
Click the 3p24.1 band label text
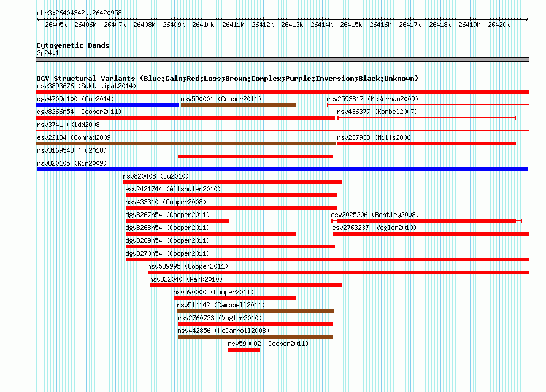48,53
